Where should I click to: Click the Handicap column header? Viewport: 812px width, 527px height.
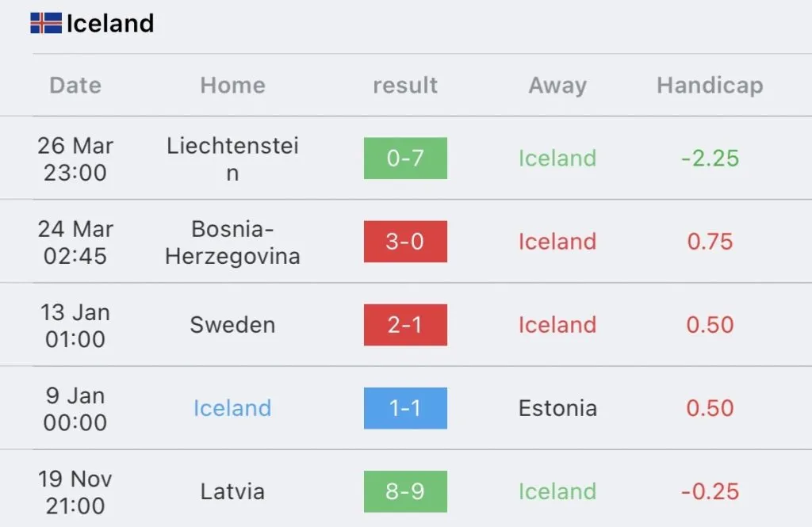(710, 86)
